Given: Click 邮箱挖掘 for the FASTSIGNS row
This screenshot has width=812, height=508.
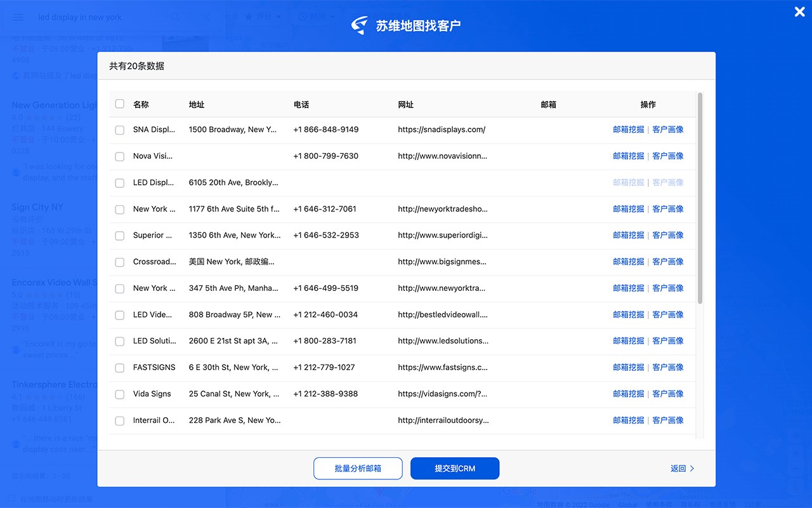Looking at the screenshot, I should pos(629,368).
